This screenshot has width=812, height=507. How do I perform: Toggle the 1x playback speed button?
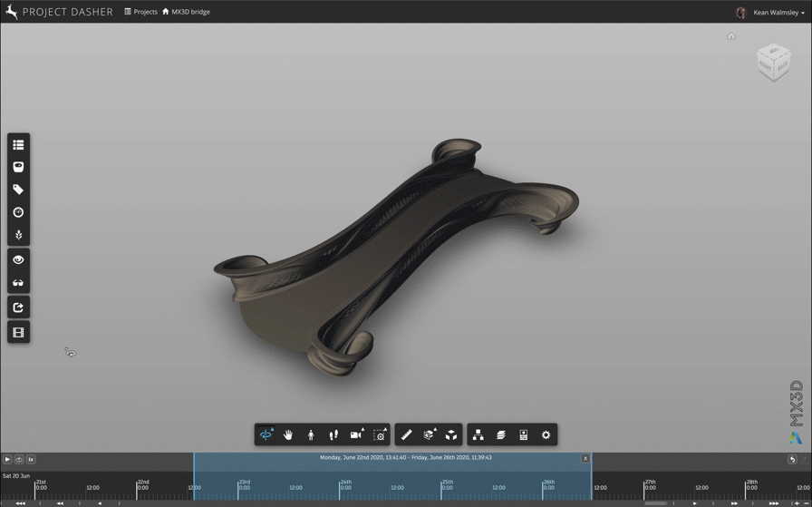click(30, 460)
